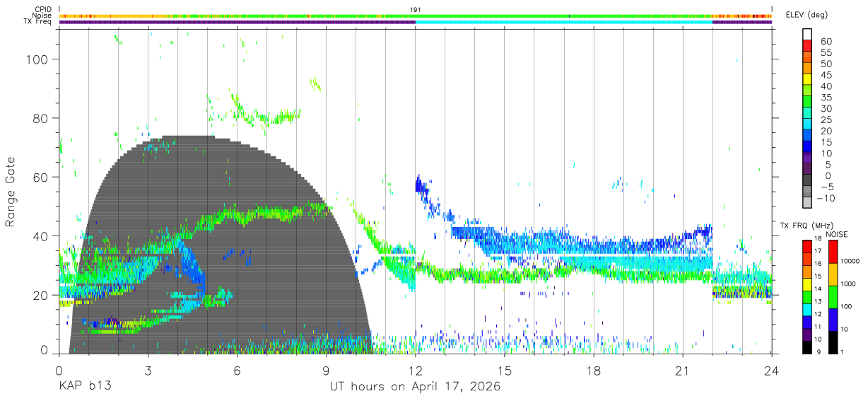This screenshot has width=868, height=401.
Task: Click the 12 tick on UT hours axis
Action: tap(416, 371)
